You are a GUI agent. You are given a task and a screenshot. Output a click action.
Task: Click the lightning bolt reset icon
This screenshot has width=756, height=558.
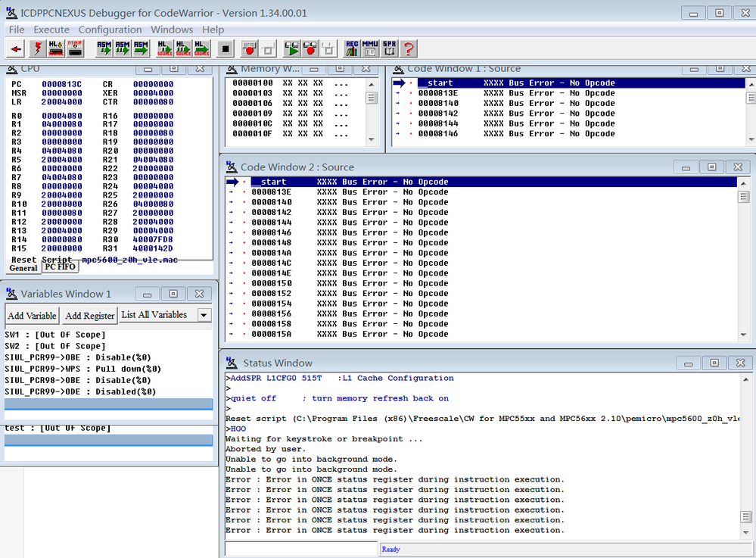[x=36, y=48]
